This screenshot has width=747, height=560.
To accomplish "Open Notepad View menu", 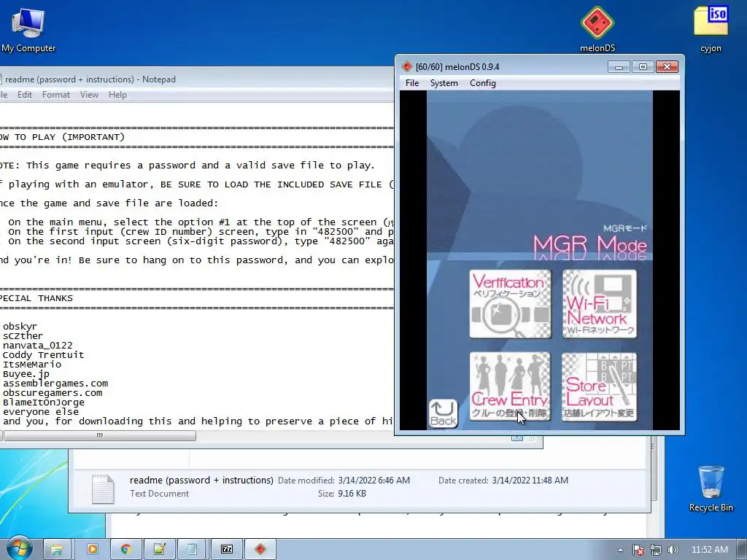I will pos(89,95).
